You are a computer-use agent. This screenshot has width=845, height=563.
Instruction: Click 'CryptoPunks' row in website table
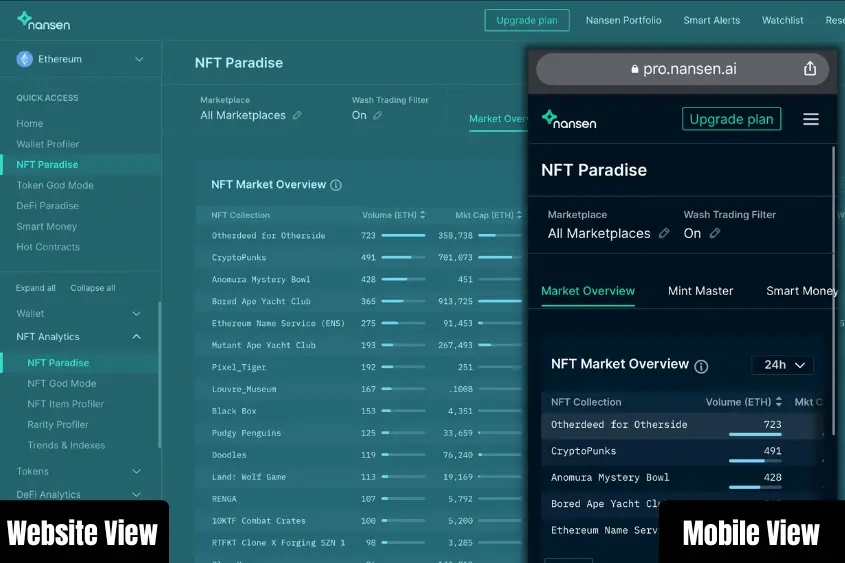click(x=359, y=258)
